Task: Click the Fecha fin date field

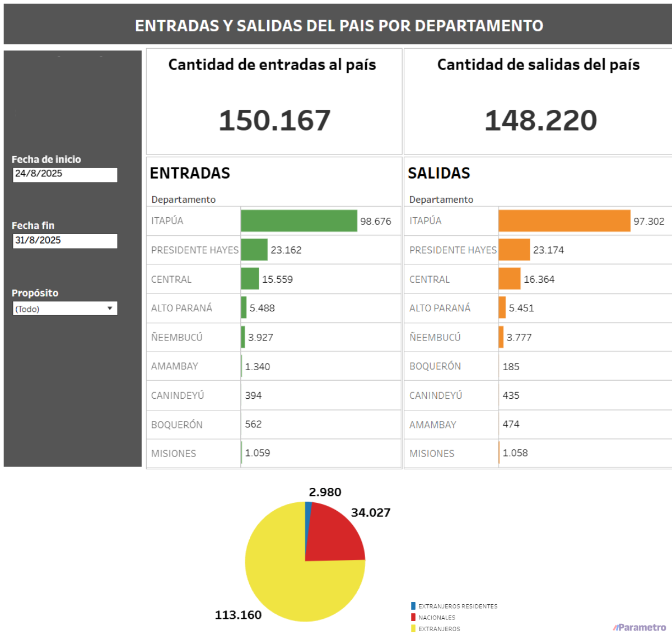Action: point(65,241)
